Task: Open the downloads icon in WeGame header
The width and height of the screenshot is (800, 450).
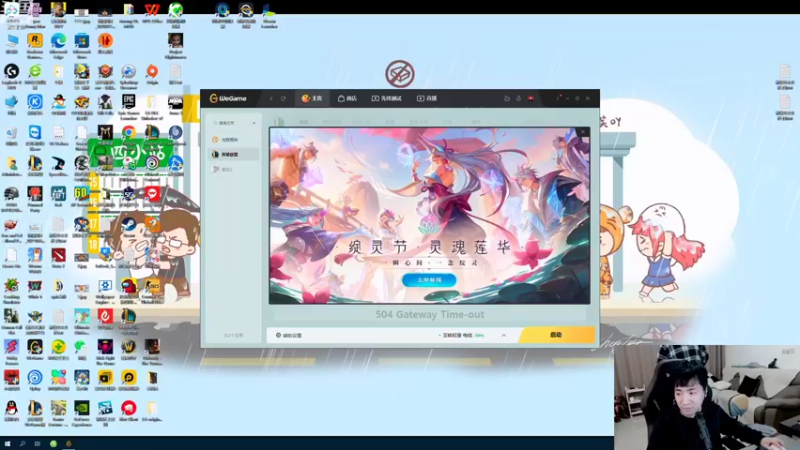Action: 518,98
